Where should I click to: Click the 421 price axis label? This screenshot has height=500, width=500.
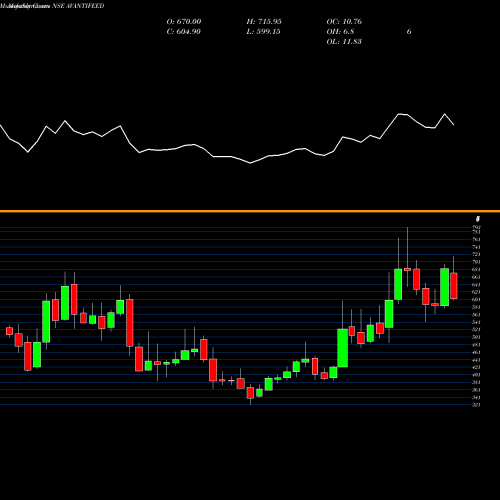click(x=476, y=367)
